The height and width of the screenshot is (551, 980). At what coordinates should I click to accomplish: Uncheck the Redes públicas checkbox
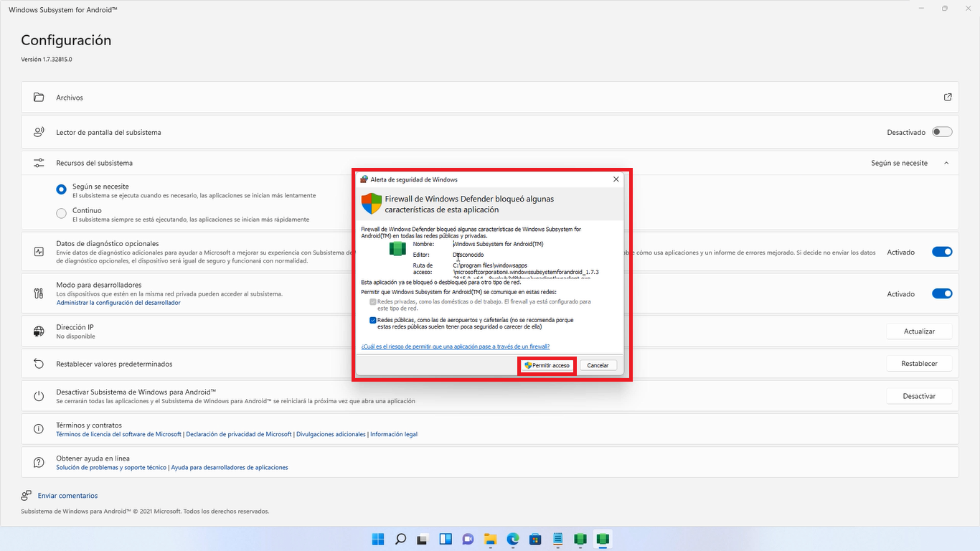point(373,320)
